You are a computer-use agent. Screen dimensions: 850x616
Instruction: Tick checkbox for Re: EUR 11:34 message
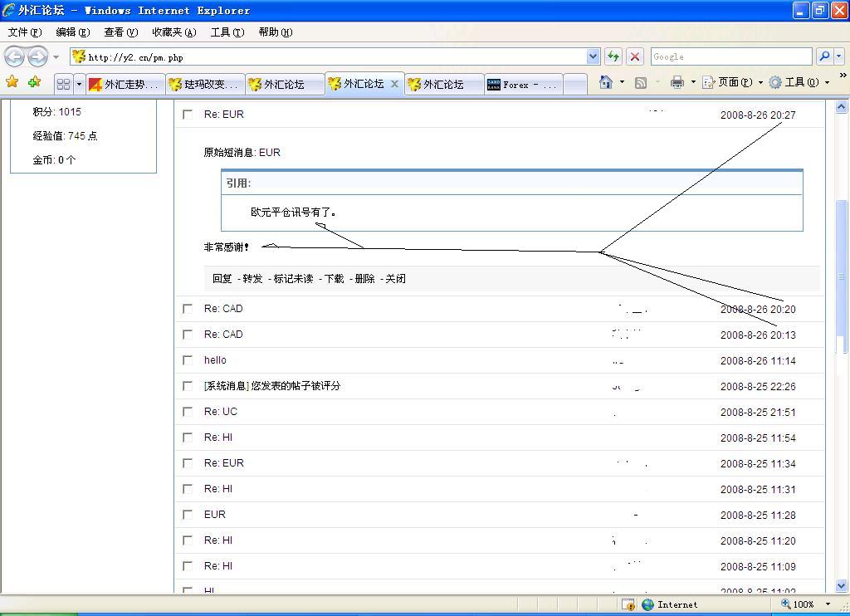[x=188, y=463]
